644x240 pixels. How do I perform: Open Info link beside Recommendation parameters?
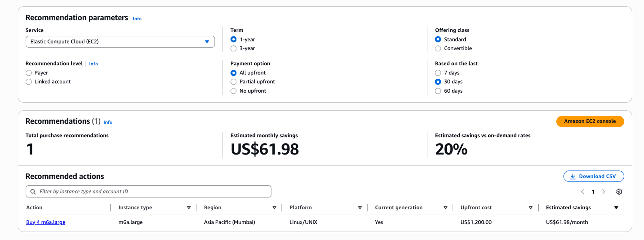click(137, 19)
